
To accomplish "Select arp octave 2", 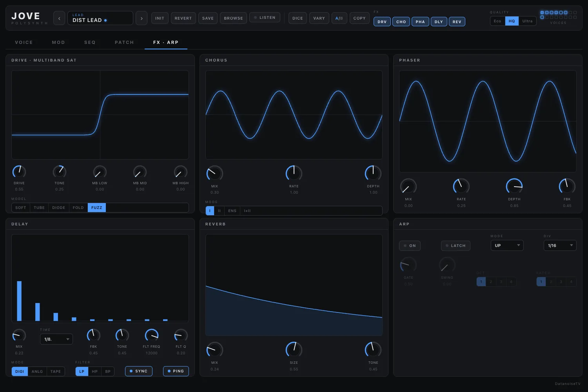I will 491,282.
